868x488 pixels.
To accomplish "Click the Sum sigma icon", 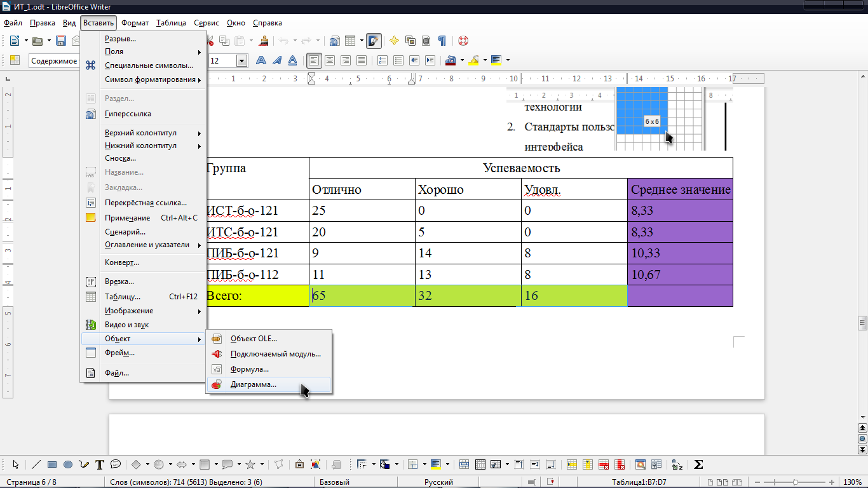I will (698, 464).
